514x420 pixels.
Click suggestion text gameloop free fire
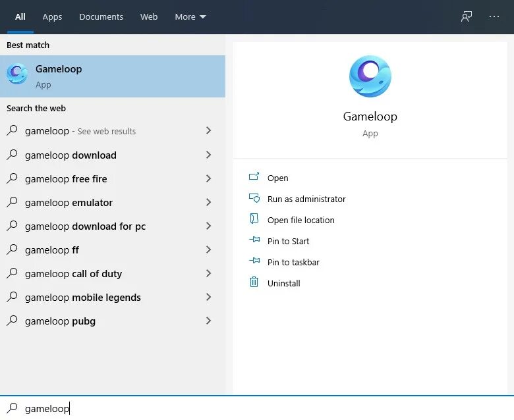pyautogui.click(x=66, y=179)
